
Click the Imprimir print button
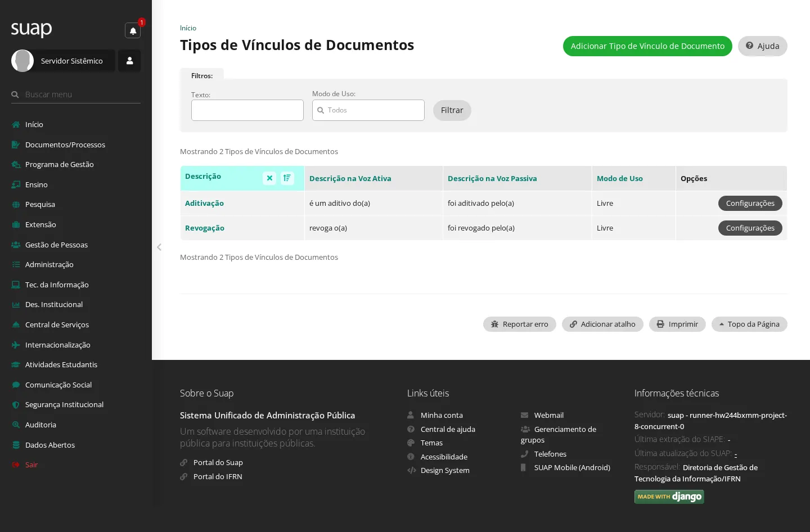coord(677,324)
